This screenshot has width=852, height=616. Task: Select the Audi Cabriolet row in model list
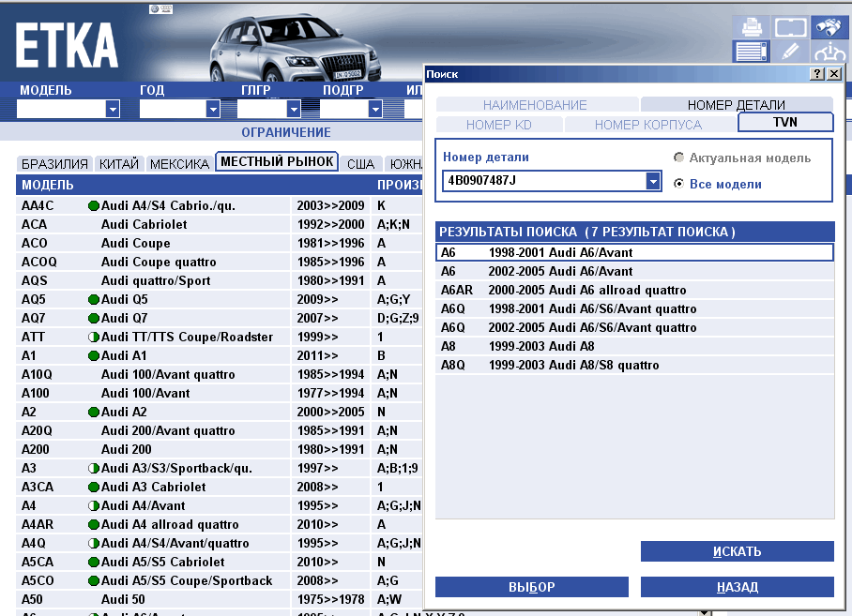[220, 225]
